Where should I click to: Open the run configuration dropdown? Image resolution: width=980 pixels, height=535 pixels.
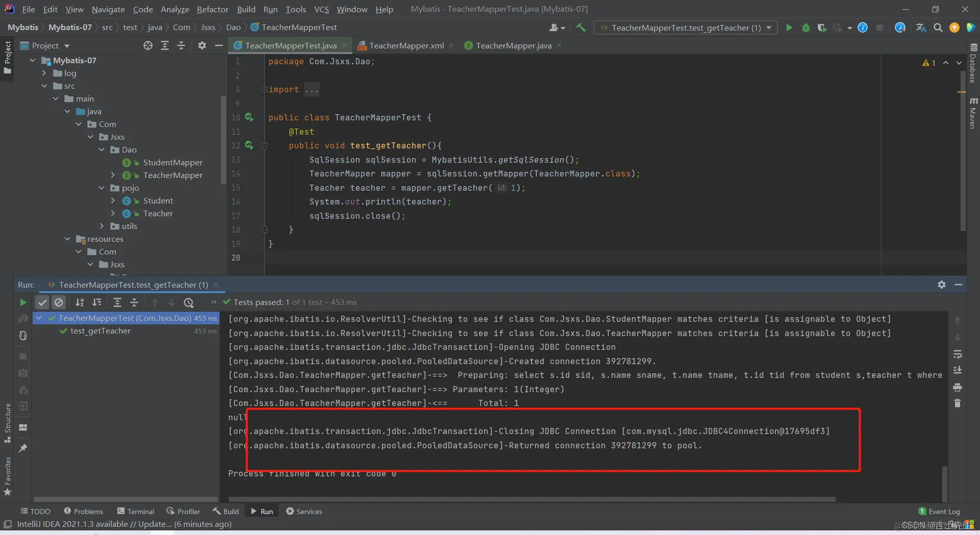pyautogui.click(x=685, y=28)
